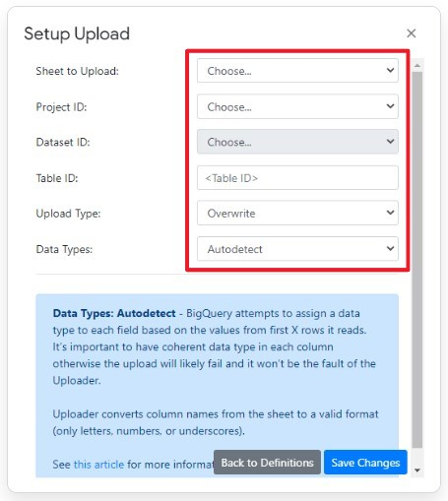
Task: Focus the Table ID text field
Action: click(297, 178)
